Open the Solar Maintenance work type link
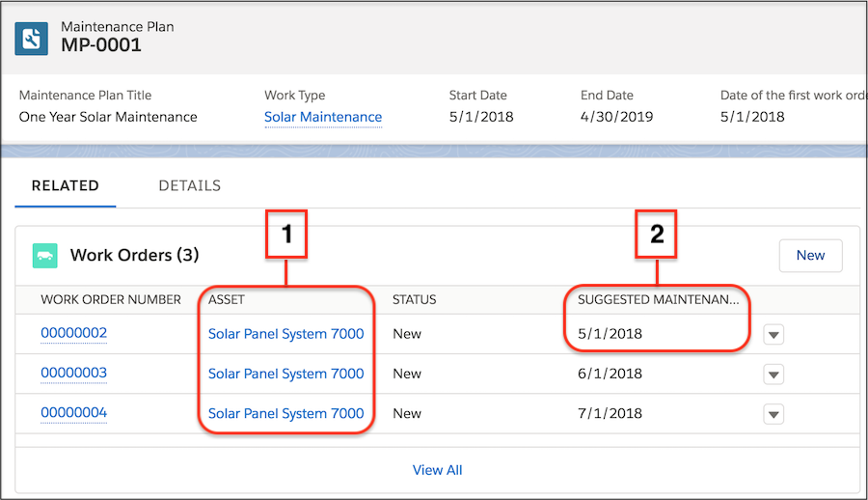868x500 pixels. pyautogui.click(x=323, y=117)
